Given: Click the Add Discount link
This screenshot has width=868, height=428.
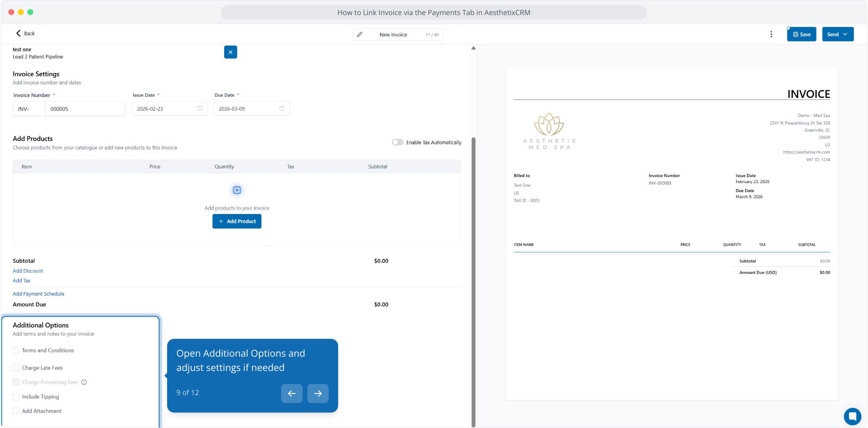Looking at the screenshot, I should 28,271.
